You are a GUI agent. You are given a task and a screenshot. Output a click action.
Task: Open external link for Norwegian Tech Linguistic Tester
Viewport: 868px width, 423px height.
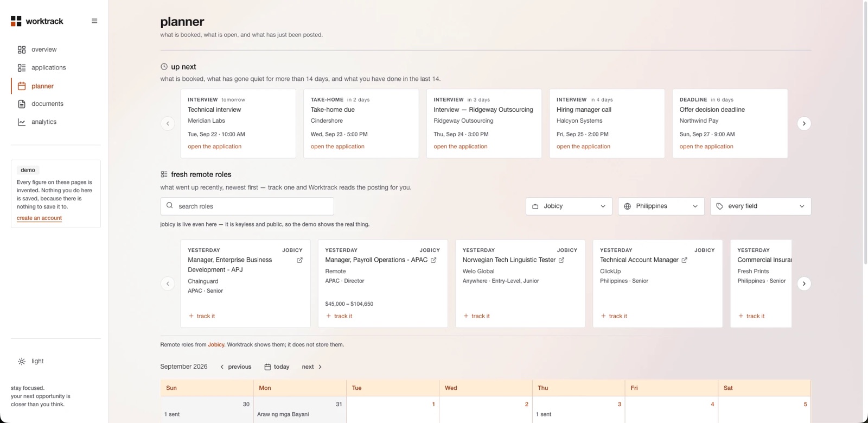(561, 260)
